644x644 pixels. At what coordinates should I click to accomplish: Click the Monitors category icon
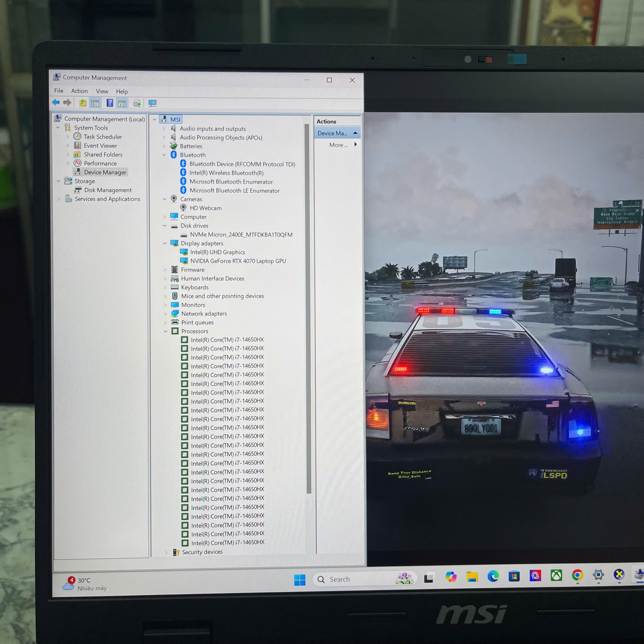[x=175, y=305]
